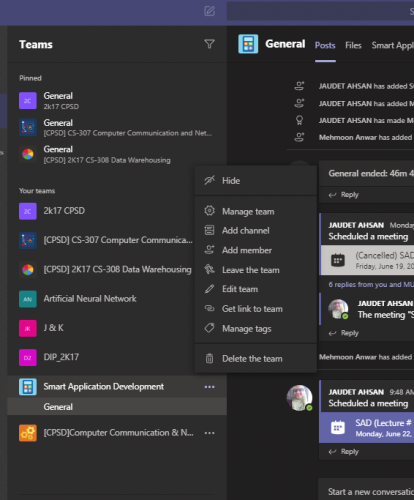Switch to the Files tab
The height and width of the screenshot is (500, 414).
coord(353,45)
